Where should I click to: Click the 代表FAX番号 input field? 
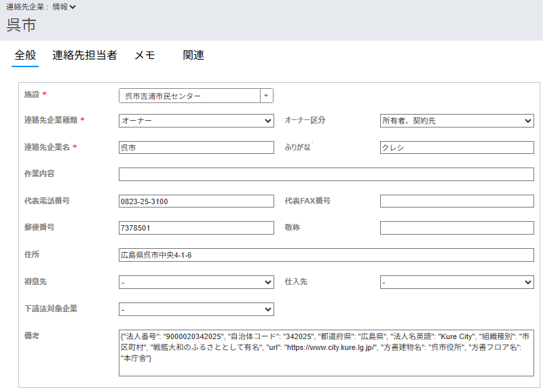pyautogui.click(x=457, y=201)
